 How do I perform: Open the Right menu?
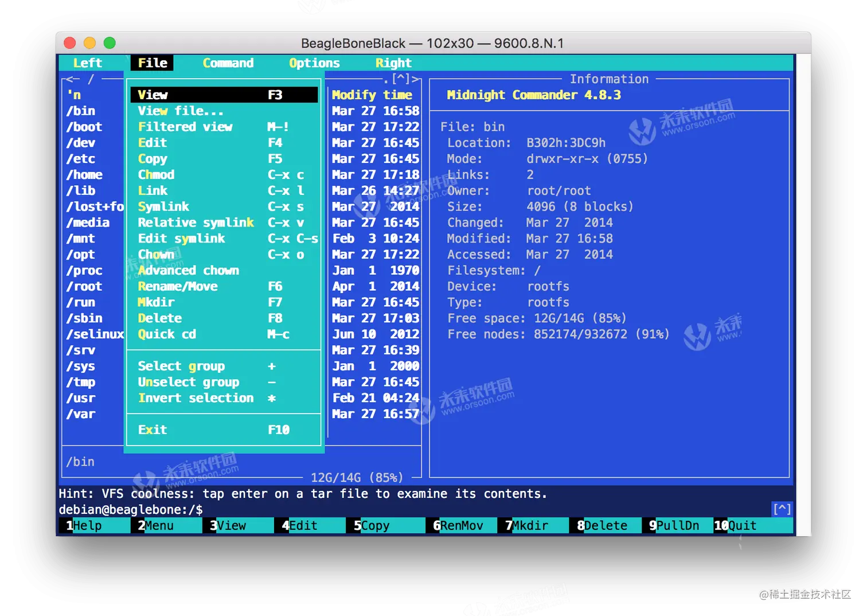[393, 63]
